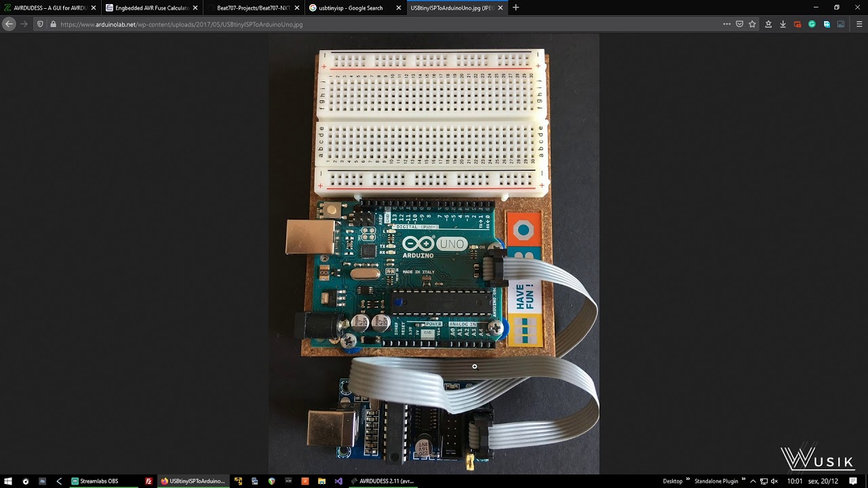
Task: Open the tracking protection shield icon
Action: [x=40, y=24]
